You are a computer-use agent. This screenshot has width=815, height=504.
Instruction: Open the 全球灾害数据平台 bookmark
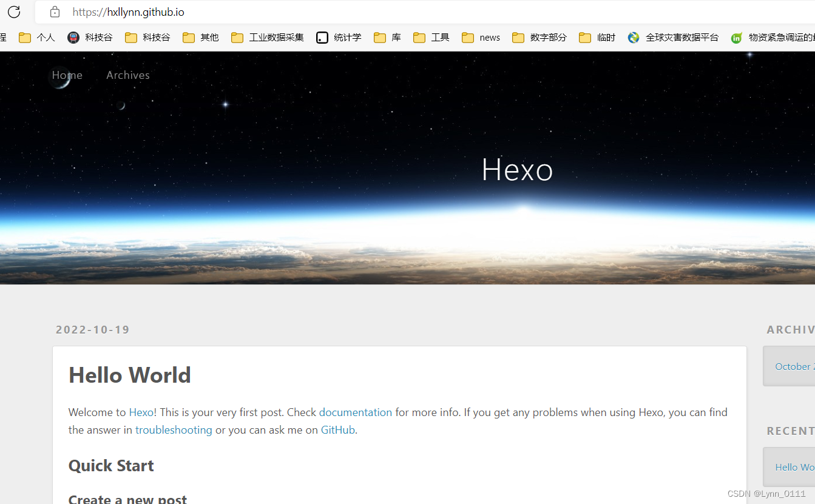[x=673, y=38]
